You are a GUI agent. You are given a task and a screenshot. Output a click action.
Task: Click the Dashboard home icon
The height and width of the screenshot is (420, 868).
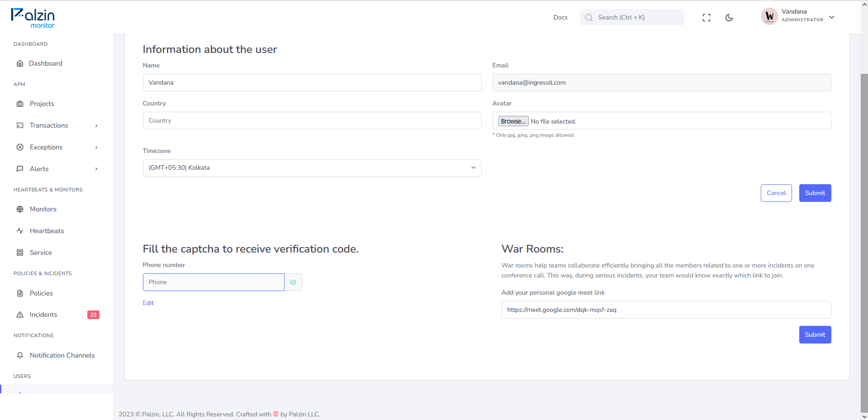[20, 63]
